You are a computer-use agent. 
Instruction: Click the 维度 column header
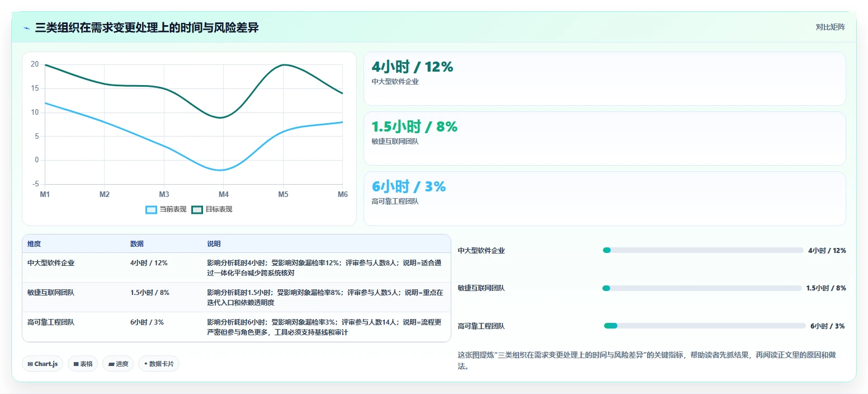tap(34, 244)
